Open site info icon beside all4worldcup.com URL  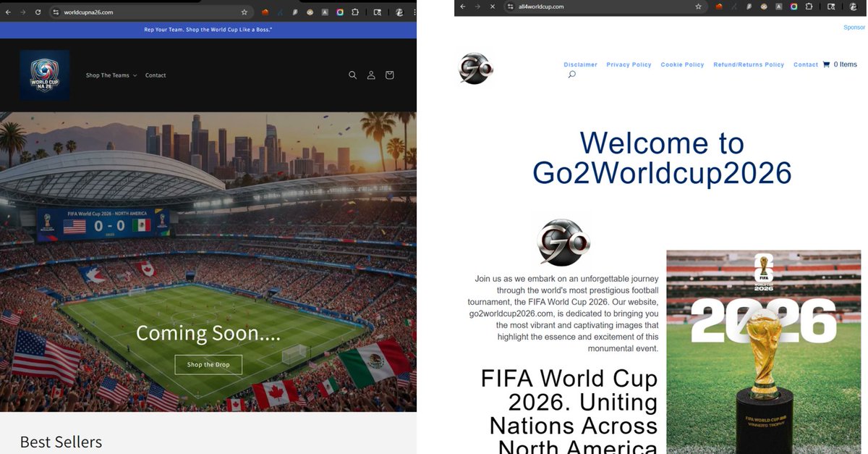click(510, 7)
